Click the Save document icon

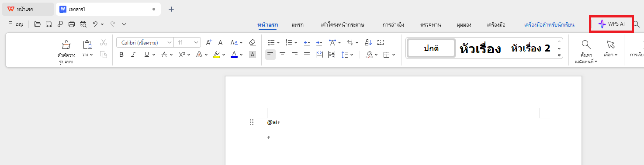click(49, 24)
